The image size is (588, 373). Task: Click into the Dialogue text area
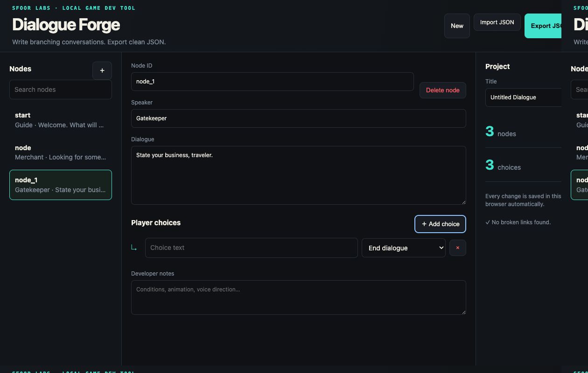pyautogui.click(x=299, y=175)
